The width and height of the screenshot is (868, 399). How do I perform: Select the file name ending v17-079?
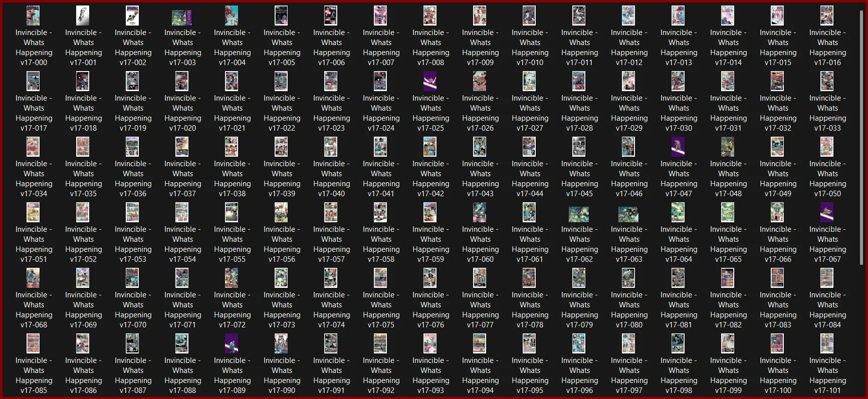pos(580,310)
